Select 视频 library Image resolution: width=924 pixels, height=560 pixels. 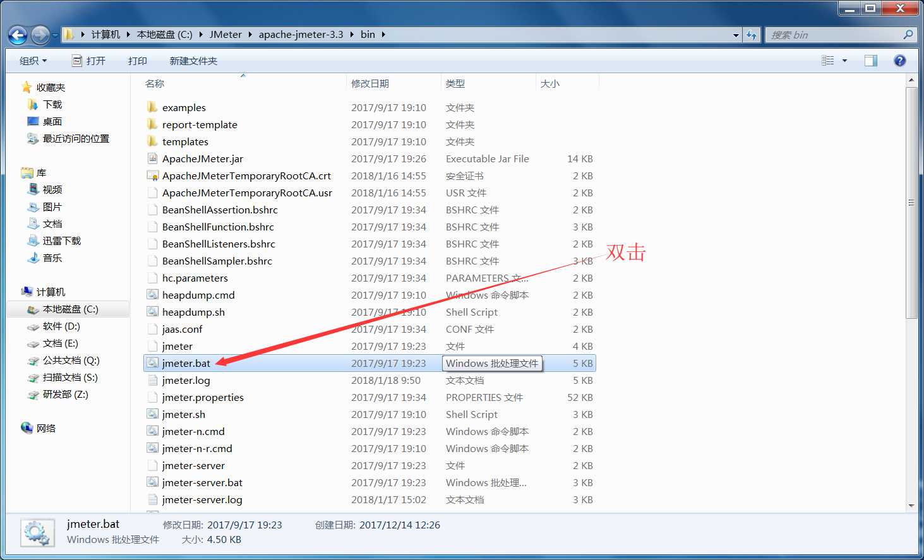pyautogui.click(x=52, y=189)
